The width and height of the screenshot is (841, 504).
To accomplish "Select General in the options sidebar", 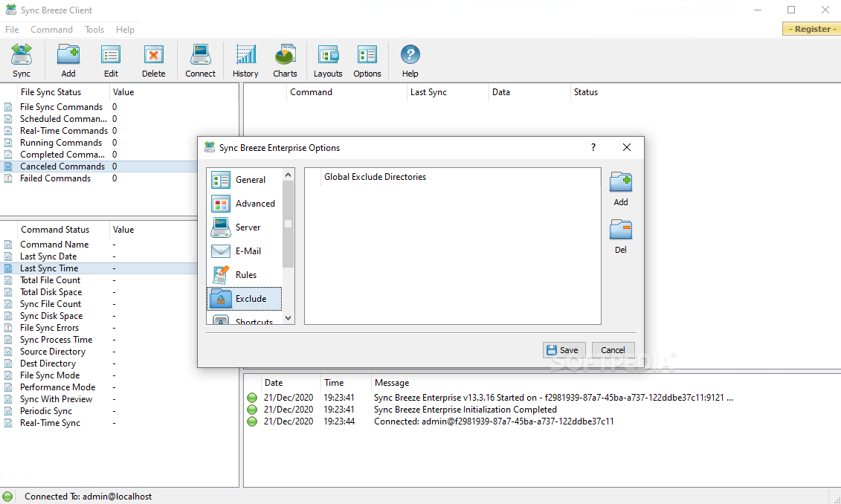I will 245,180.
